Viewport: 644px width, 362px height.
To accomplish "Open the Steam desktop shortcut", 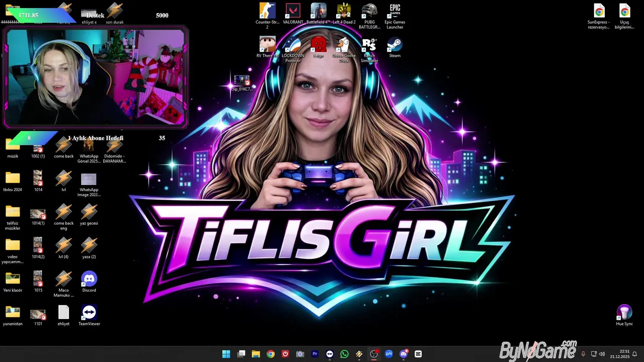I will point(395,47).
